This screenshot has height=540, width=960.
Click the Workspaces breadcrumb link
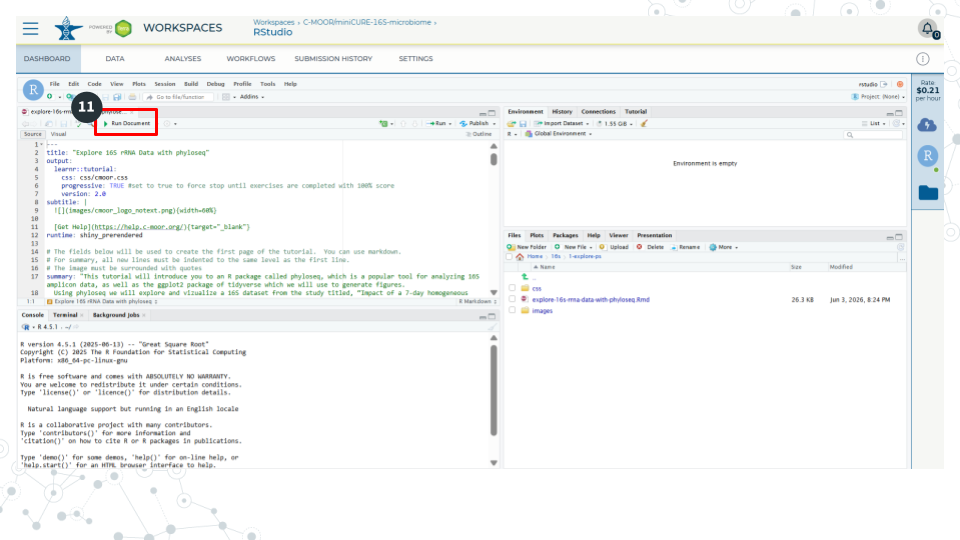pyautogui.click(x=274, y=22)
